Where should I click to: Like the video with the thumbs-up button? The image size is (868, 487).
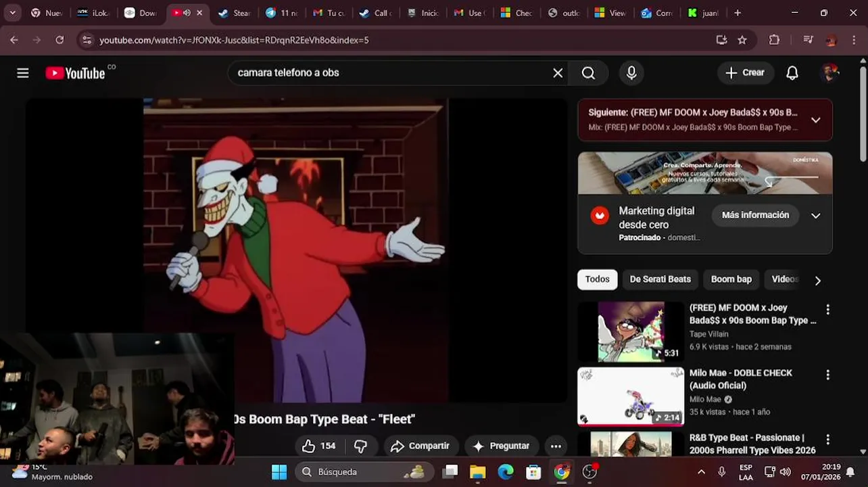pos(318,446)
